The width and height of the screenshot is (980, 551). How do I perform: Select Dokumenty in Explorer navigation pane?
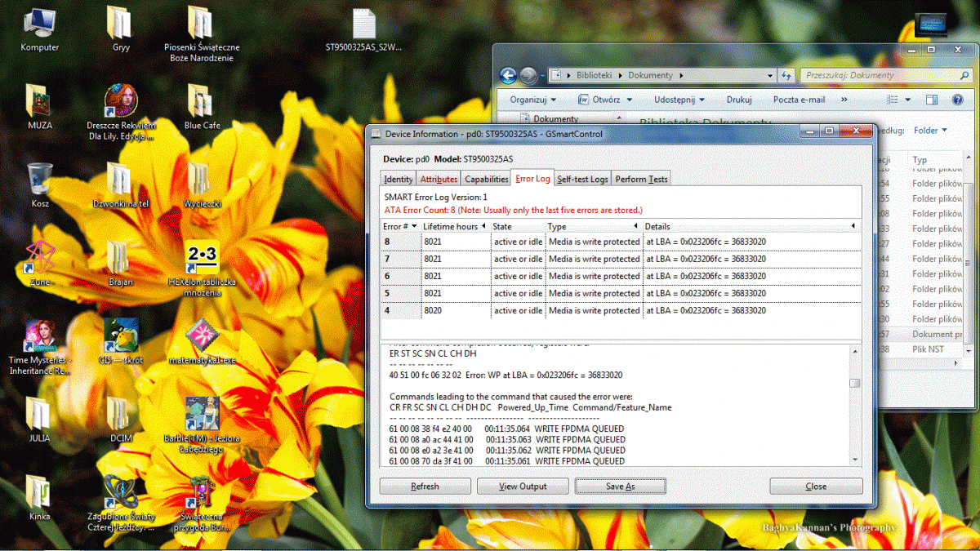(x=555, y=119)
